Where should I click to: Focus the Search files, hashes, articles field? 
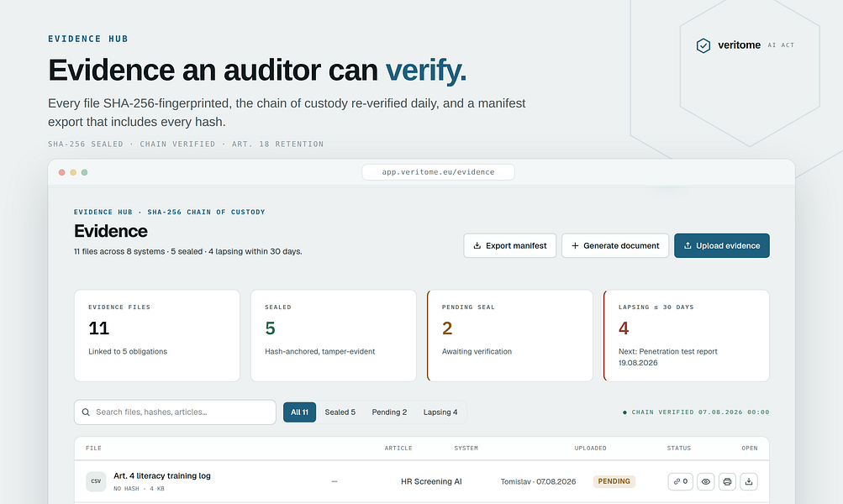coord(175,412)
